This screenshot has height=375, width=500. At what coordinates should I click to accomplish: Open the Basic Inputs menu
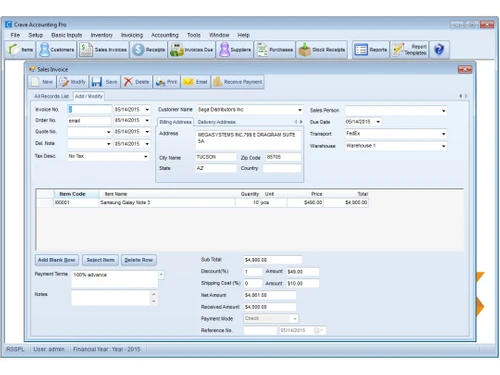(x=66, y=35)
